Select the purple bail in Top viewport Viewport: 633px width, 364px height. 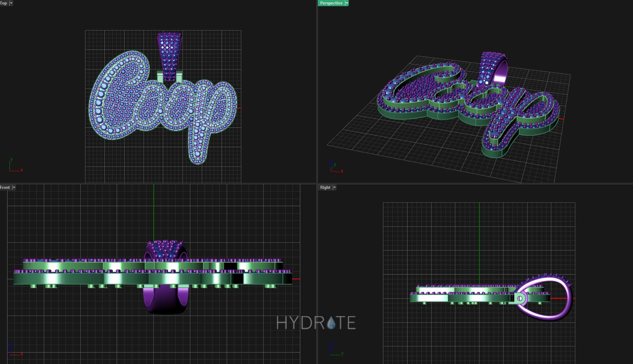coord(170,55)
